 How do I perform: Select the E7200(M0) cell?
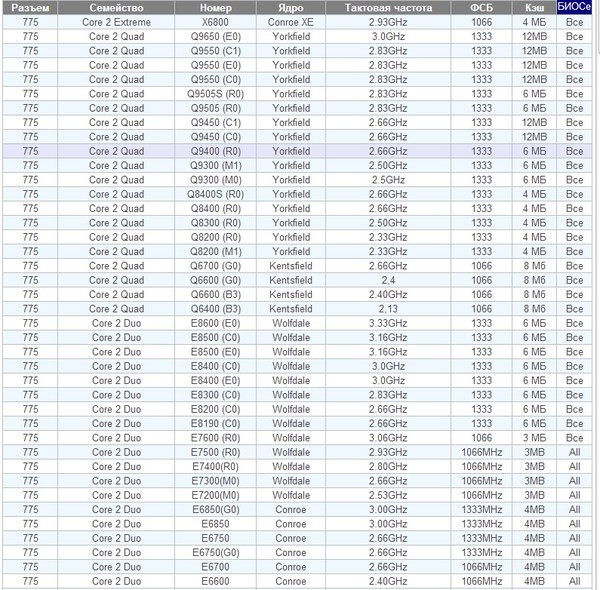(x=215, y=495)
